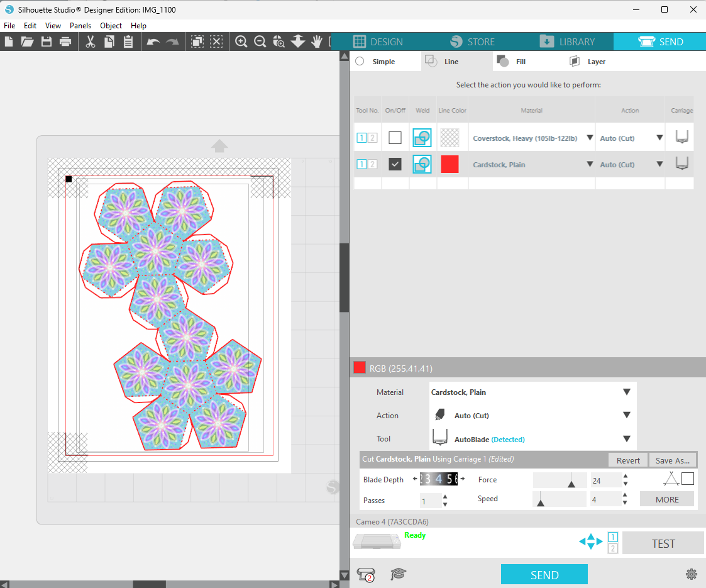Open a file with the Open folder icon
This screenshot has height=588, width=706.
click(27, 42)
